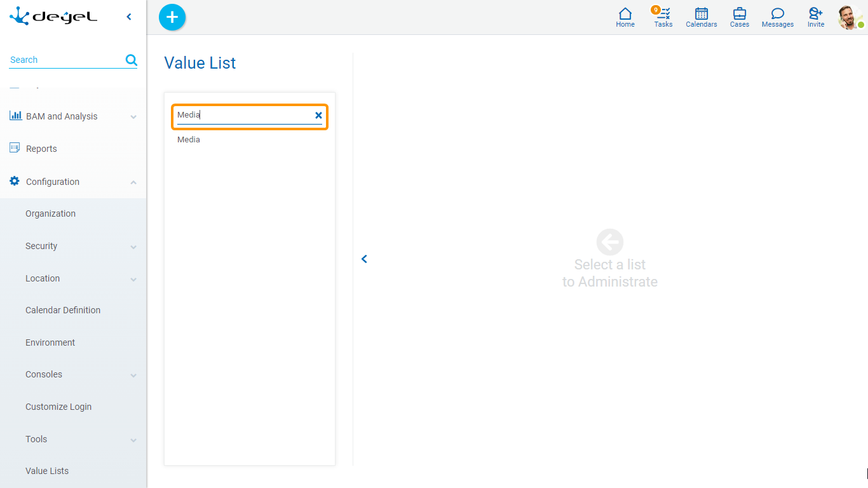This screenshot has width=868, height=488.
Task: Click the sidebar search magnifier icon
Action: click(132, 60)
